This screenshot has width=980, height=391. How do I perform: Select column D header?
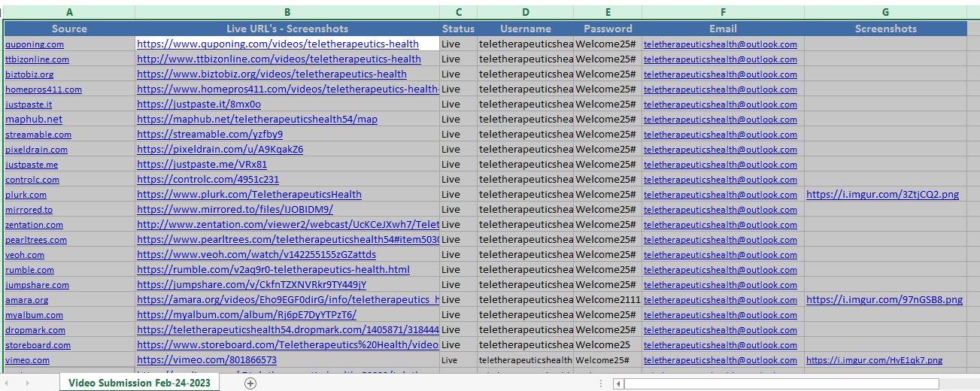click(525, 12)
